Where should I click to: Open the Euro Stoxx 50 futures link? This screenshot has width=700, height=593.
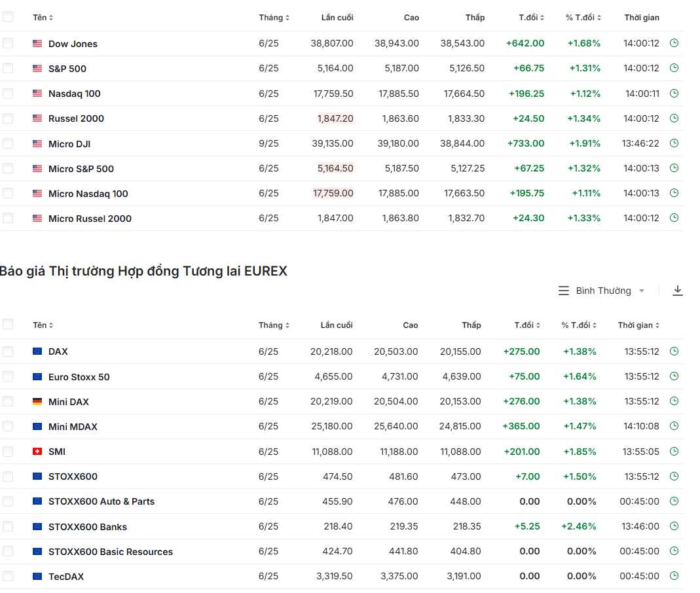tap(79, 377)
